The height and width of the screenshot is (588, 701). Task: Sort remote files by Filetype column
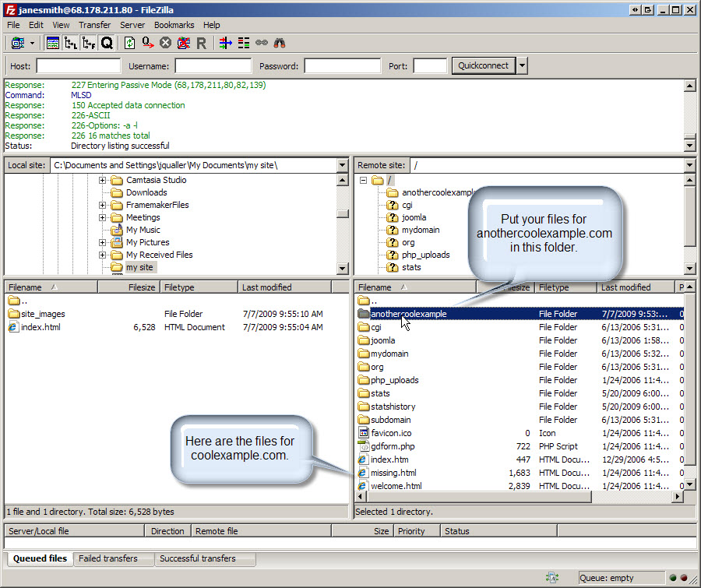coord(565,287)
